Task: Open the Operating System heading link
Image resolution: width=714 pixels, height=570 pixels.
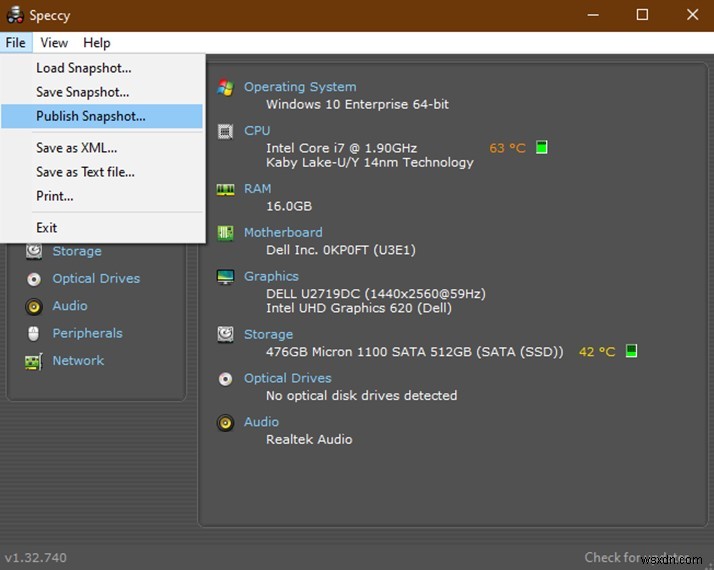Action: click(x=300, y=87)
